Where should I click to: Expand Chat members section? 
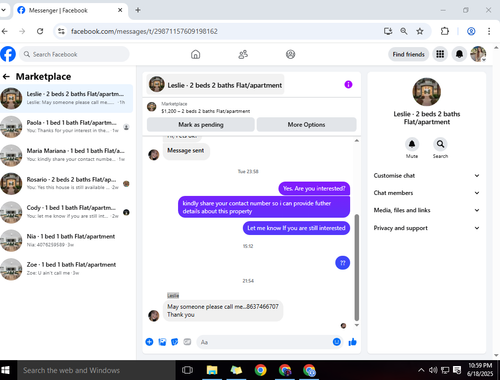tap(427, 193)
